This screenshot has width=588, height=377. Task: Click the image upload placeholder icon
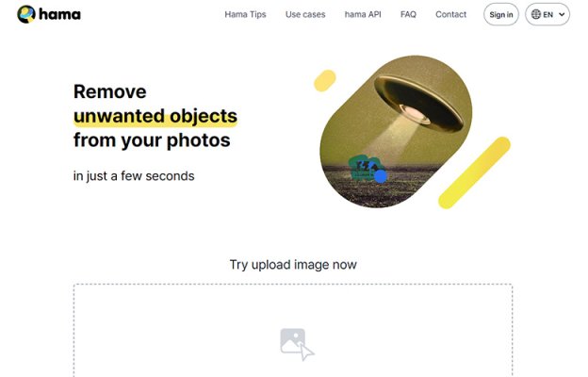[297, 344]
